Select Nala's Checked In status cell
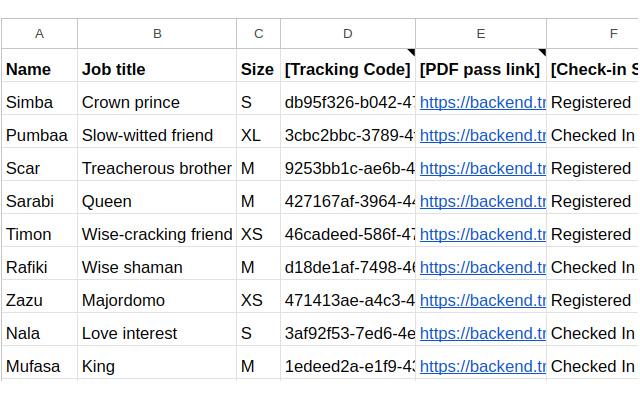The image size is (640, 400). pyautogui.click(x=593, y=333)
